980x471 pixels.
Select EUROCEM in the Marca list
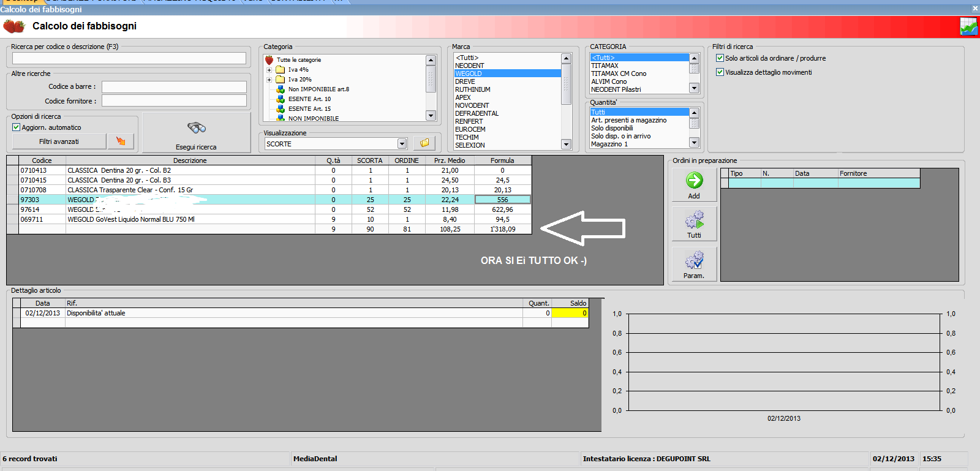[470, 129]
